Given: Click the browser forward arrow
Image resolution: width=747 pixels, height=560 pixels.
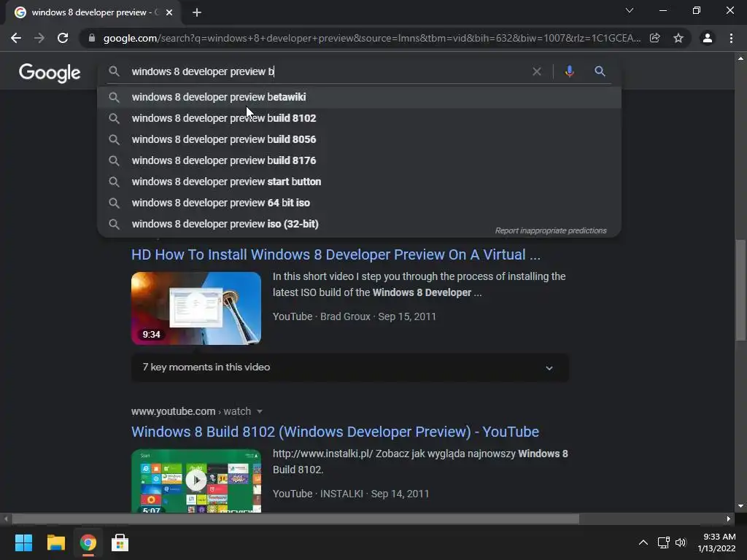Looking at the screenshot, I should [39, 38].
